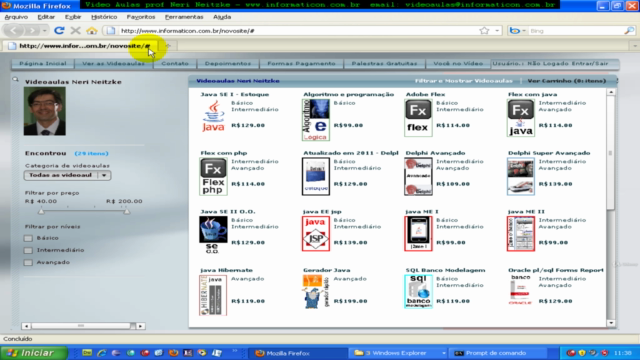Open the Algoritmo e programação course icon
This screenshot has width=640, height=360.
316,120
